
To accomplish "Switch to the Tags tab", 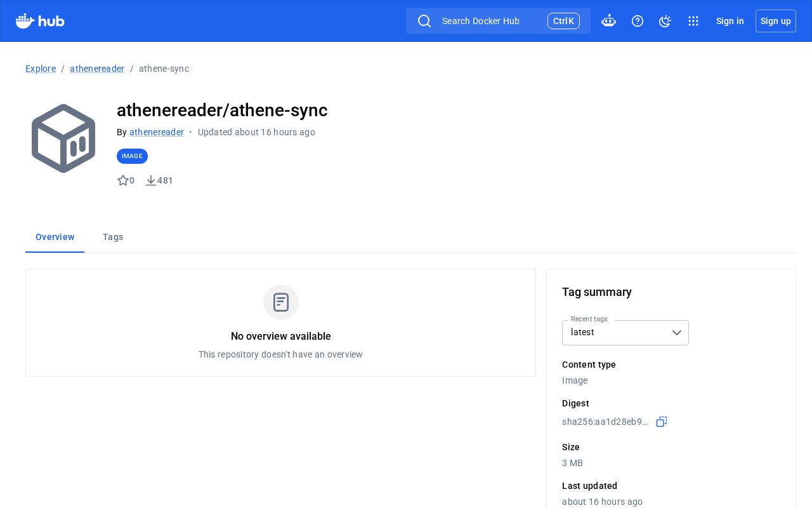I will [113, 237].
